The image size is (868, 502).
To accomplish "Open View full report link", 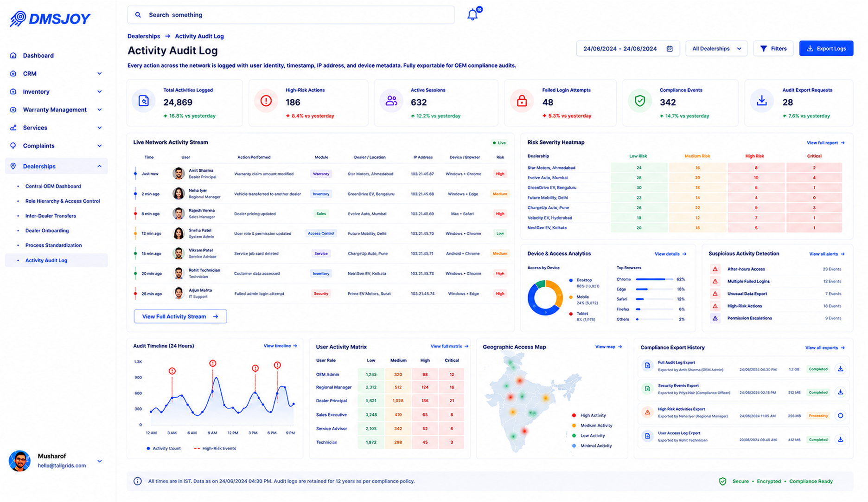I will coord(825,143).
